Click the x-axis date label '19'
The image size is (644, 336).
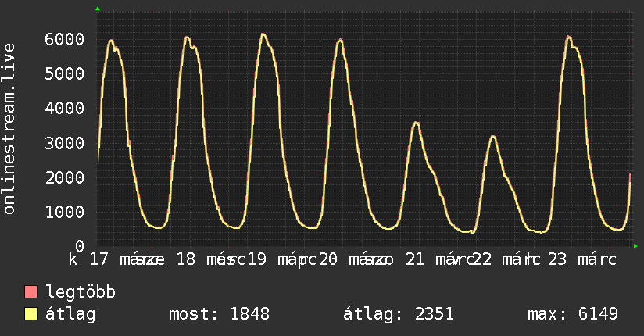(257, 259)
